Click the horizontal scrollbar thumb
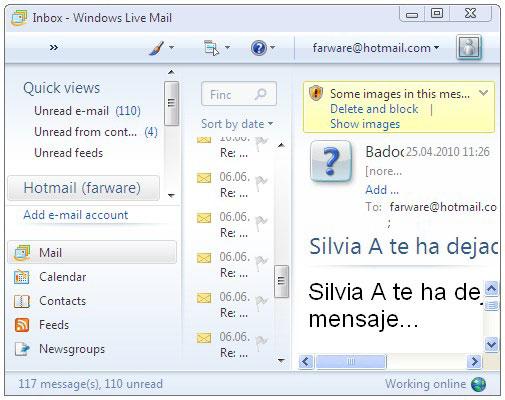The width and height of the screenshot is (505, 400). (351, 362)
